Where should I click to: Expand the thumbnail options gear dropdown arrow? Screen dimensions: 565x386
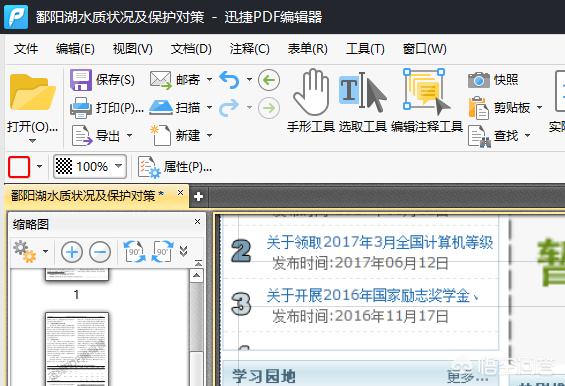tap(45, 251)
